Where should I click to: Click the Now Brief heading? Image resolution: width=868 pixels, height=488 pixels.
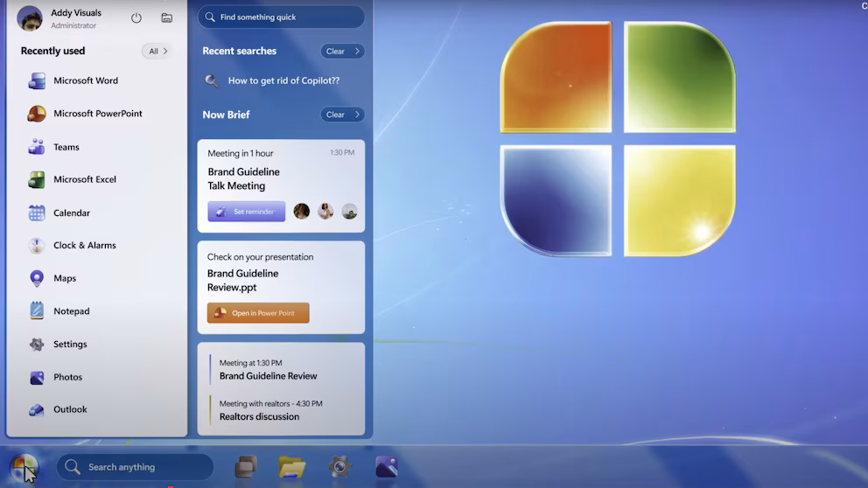[x=226, y=115]
